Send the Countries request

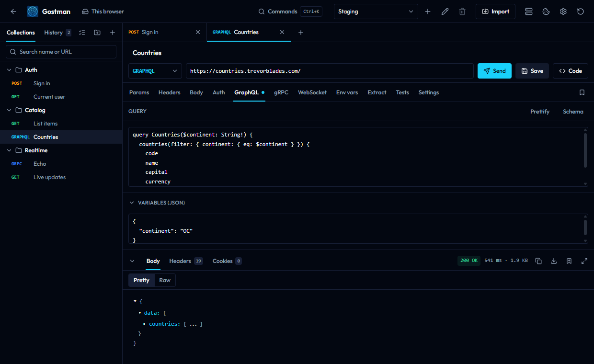coord(494,71)
